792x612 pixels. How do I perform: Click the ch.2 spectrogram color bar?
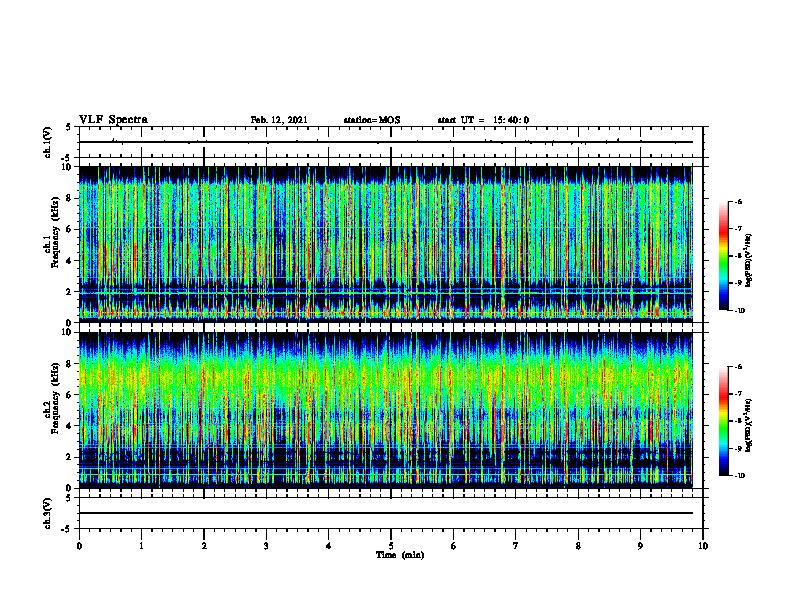(x=724, y=421)
